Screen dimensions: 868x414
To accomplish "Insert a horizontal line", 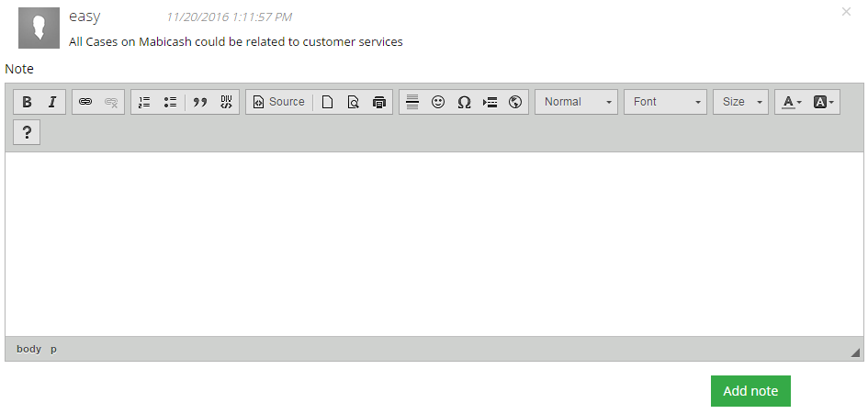I will pos(412,102).
